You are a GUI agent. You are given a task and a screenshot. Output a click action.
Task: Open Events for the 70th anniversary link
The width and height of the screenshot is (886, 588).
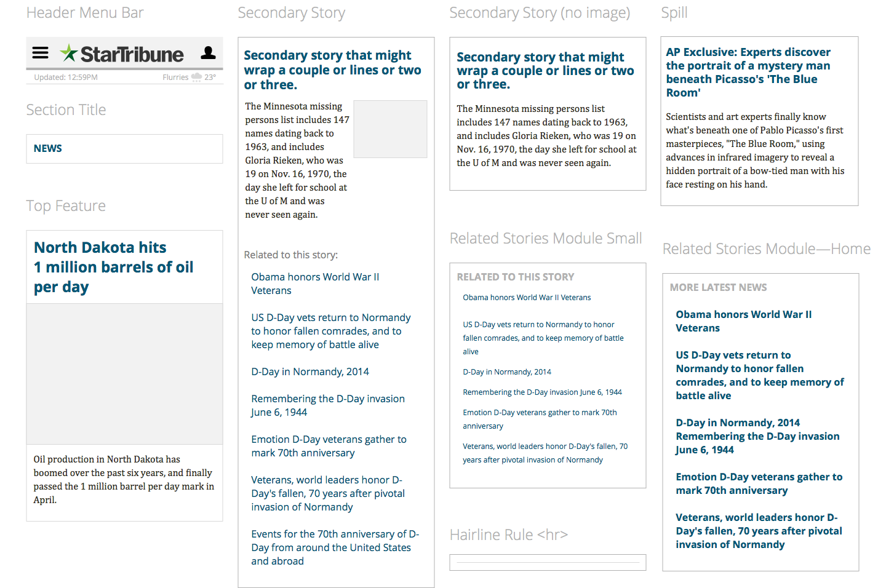pos(335,547)
